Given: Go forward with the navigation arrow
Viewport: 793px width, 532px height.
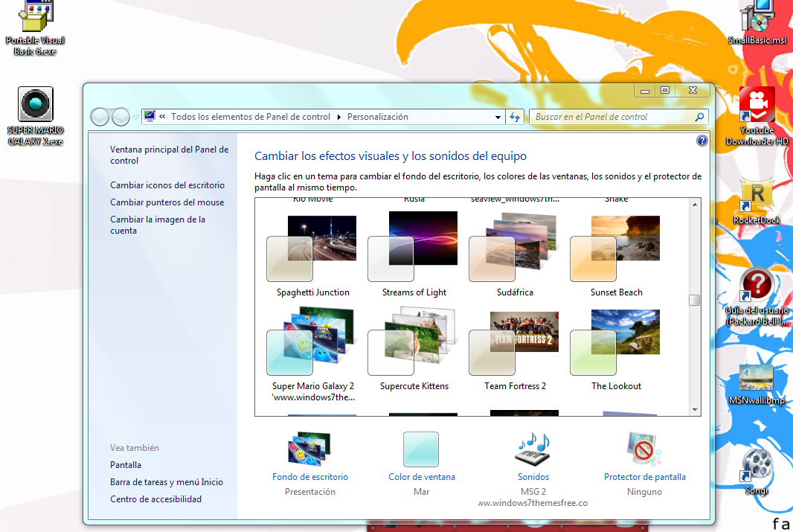Looking at the screenshot, I should (x=121, y=118).
